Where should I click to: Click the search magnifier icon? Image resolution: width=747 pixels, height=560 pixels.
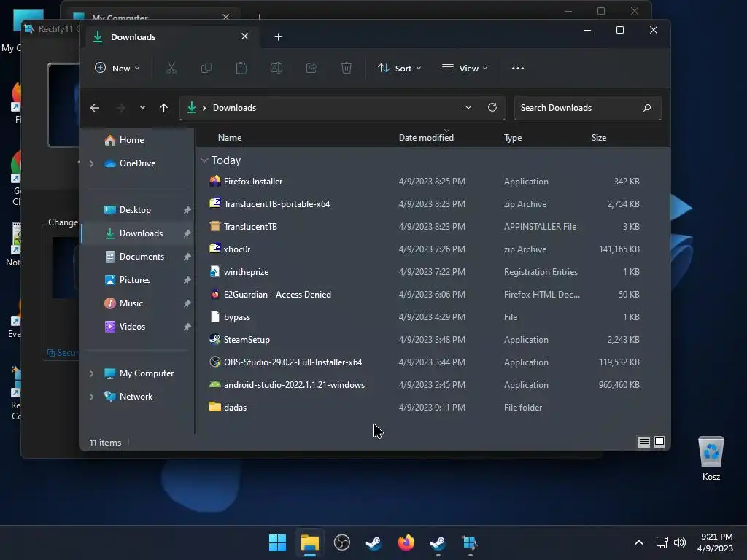click(647, 108)
